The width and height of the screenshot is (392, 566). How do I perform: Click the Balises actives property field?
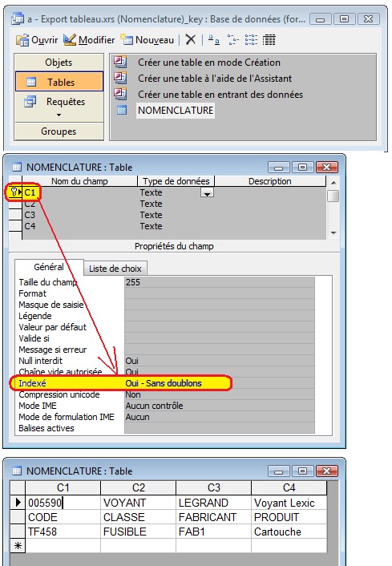[219, 428]
